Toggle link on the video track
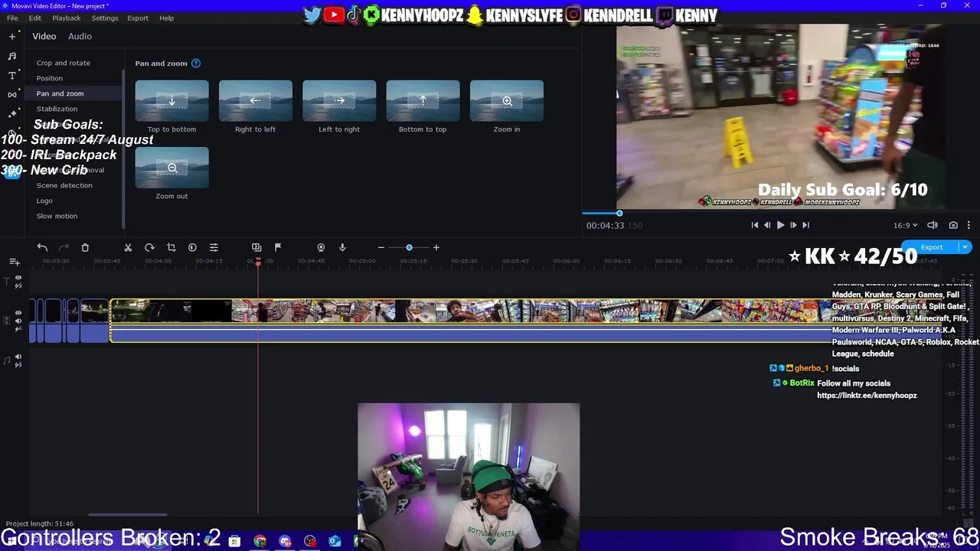This screenshot has width=980, height=551. 18,329
